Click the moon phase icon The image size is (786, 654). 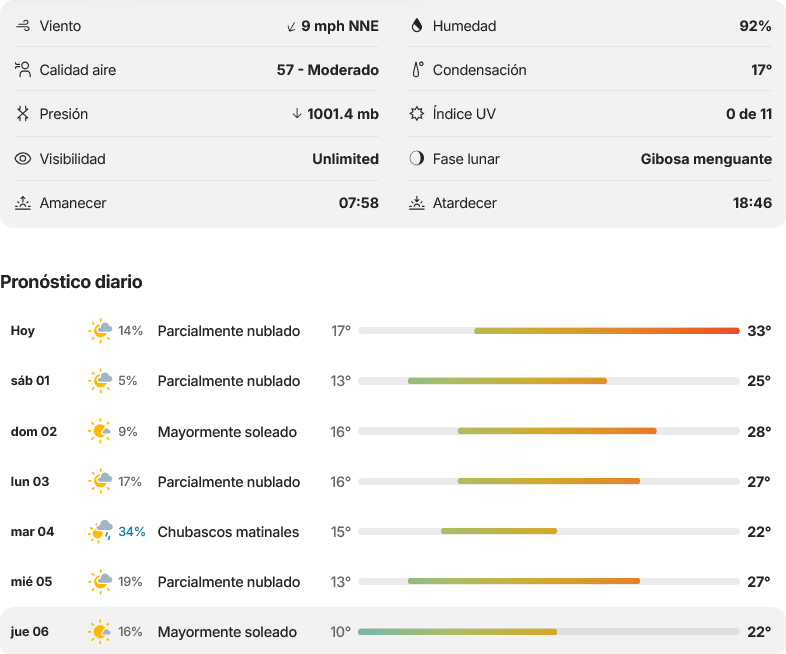(417, 159)
